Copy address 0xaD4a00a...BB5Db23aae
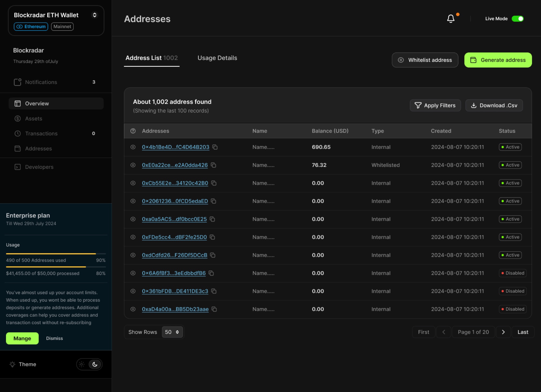Screen dimensions: 541x392 click(x=214, y=309)
